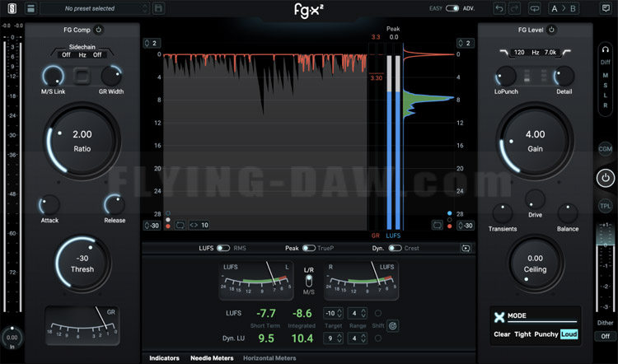
Task: Save the current preset
Action: [158, 8]
